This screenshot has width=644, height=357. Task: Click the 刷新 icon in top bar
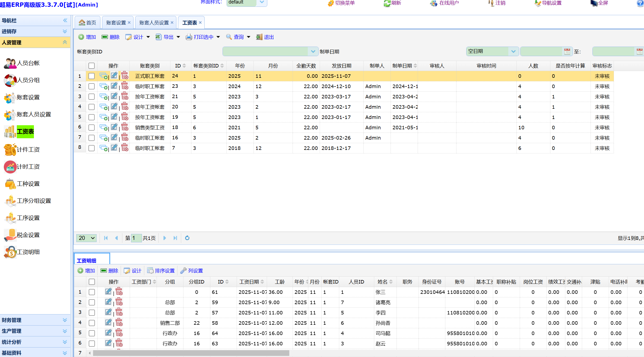(x=387, y=3)
